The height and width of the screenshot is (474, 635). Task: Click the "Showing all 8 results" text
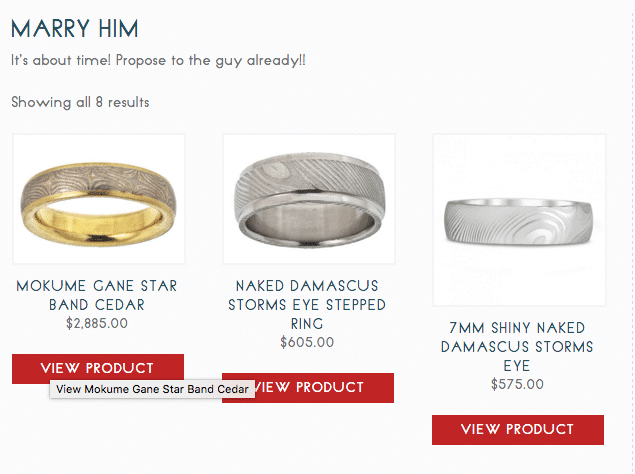tap(80, 102)
